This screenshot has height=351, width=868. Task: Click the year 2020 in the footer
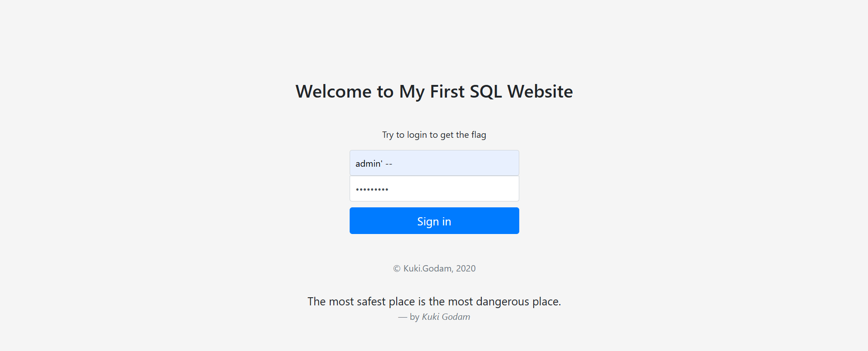(466, 268)
